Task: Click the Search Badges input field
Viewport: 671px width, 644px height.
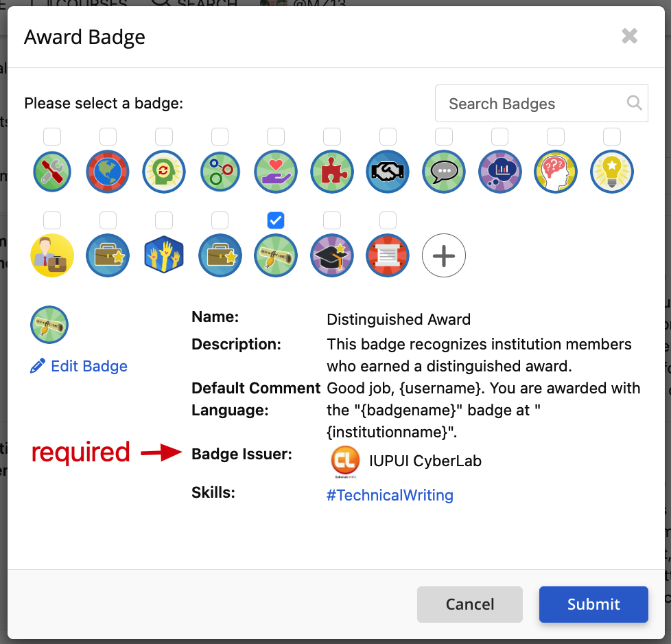Action: 541,104
